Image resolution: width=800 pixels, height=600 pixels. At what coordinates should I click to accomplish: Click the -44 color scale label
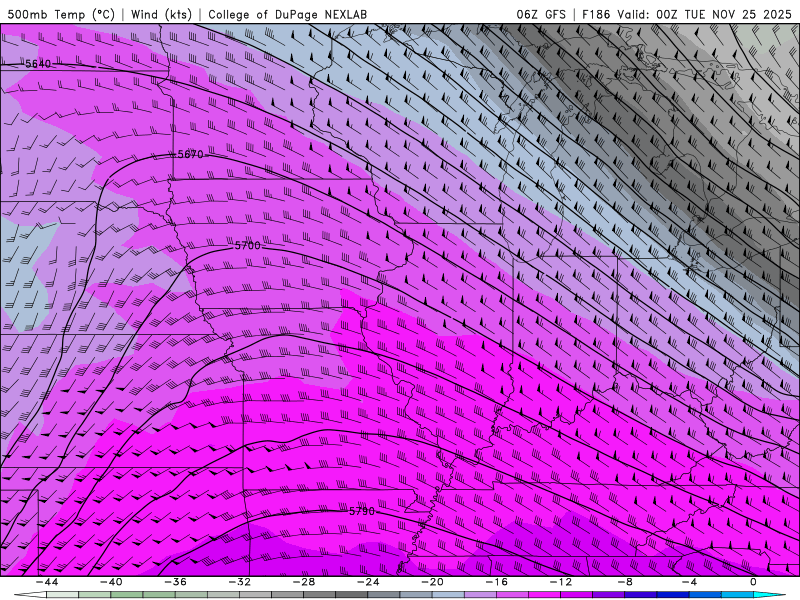point(47,582)
